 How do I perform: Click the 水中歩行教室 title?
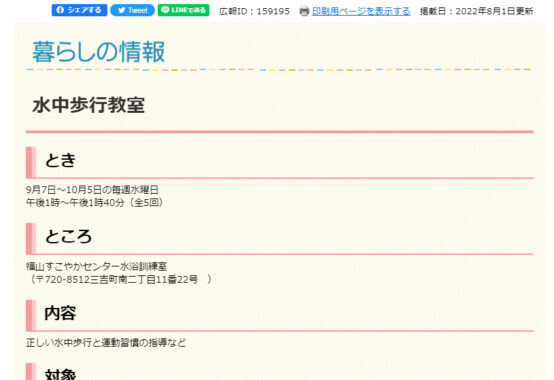pyautogui.click(x=88, y=105)
